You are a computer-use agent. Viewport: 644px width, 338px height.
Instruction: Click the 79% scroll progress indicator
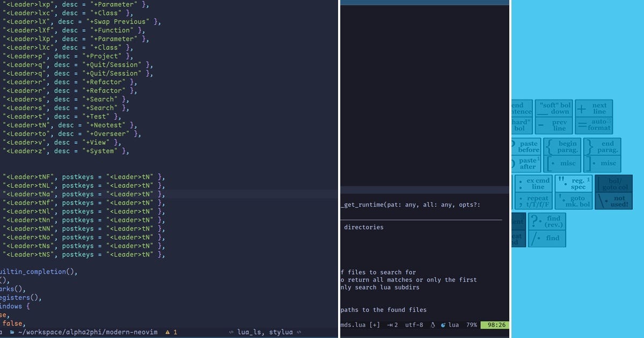471,325
